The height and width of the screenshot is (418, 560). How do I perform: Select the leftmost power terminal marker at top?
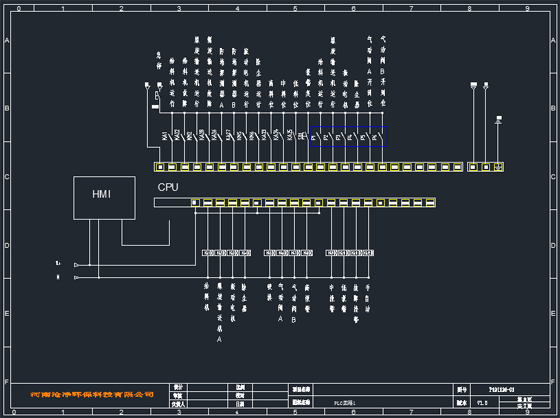[147, 85]
